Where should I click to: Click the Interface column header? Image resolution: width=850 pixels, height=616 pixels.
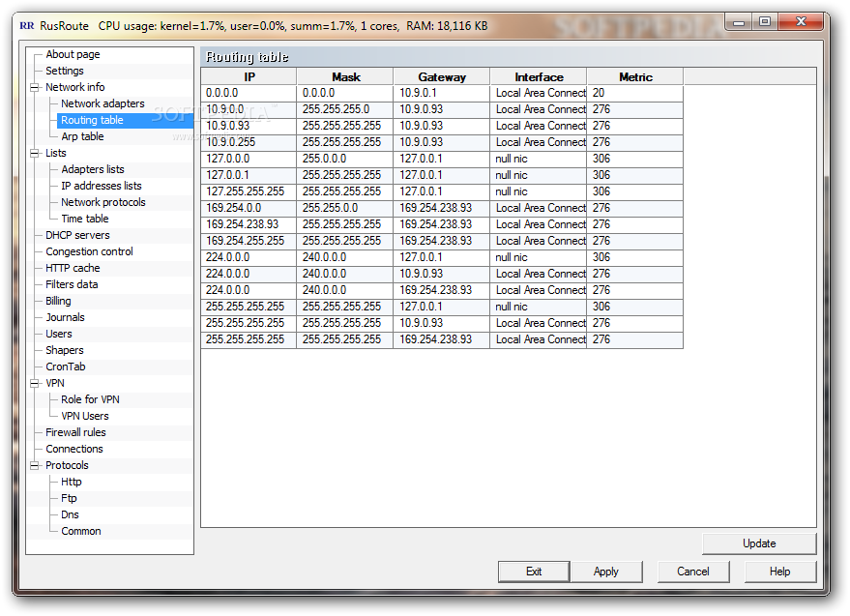click(539, 77)
